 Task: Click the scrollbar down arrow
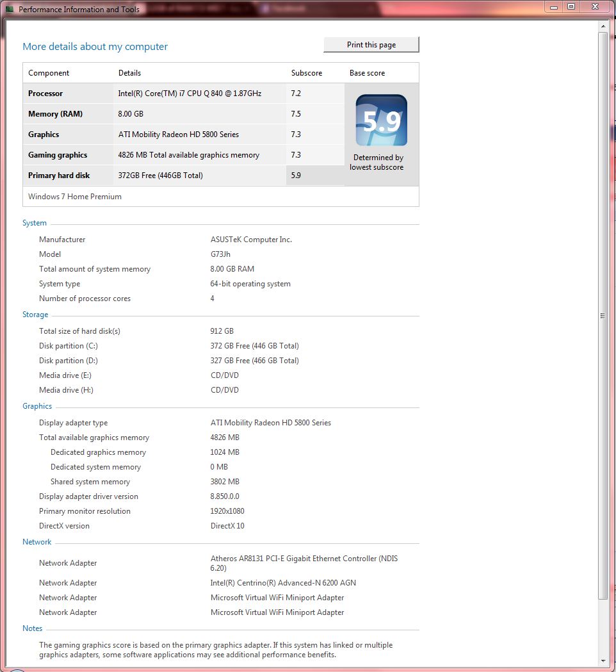[603, 660]
